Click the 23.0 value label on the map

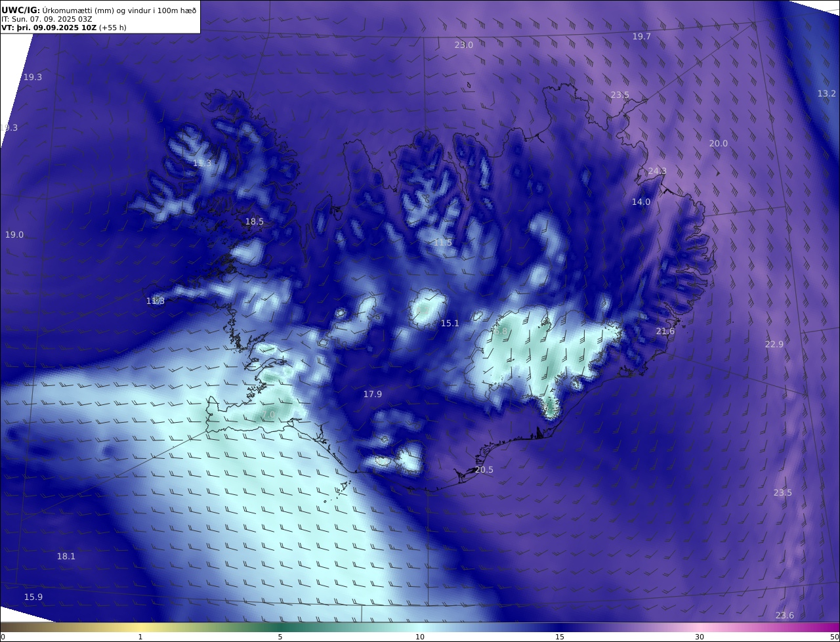pos(464,45)
